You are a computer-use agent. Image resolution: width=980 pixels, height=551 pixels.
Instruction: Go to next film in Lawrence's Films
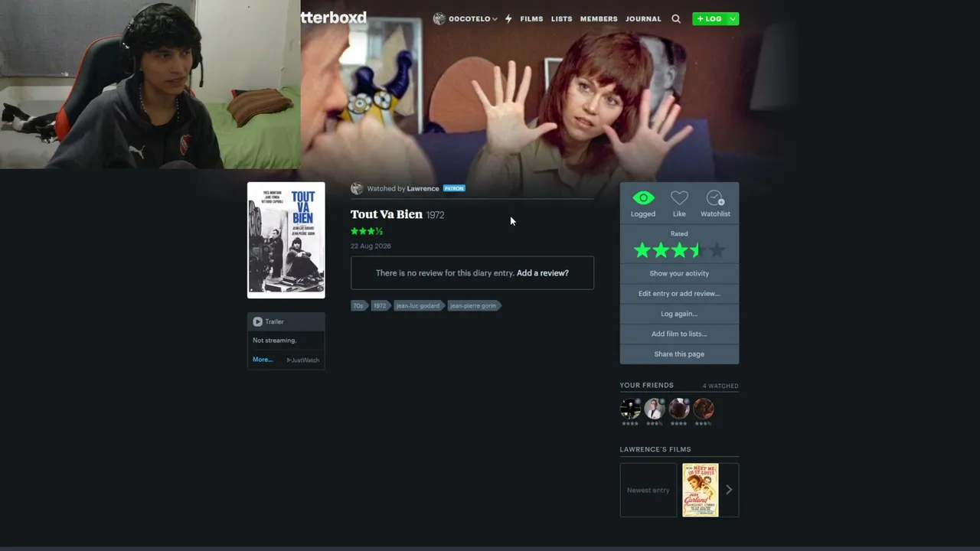[729, 490]
